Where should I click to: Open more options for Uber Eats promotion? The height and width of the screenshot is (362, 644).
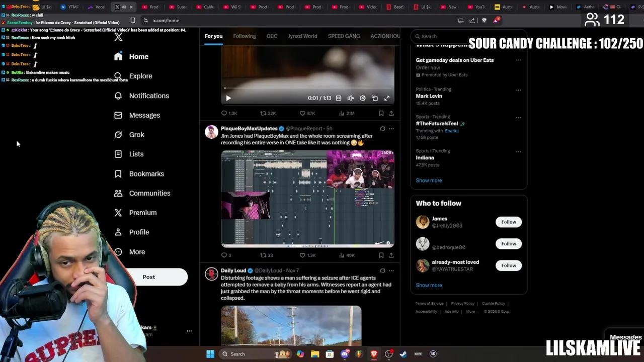[518, 60]
